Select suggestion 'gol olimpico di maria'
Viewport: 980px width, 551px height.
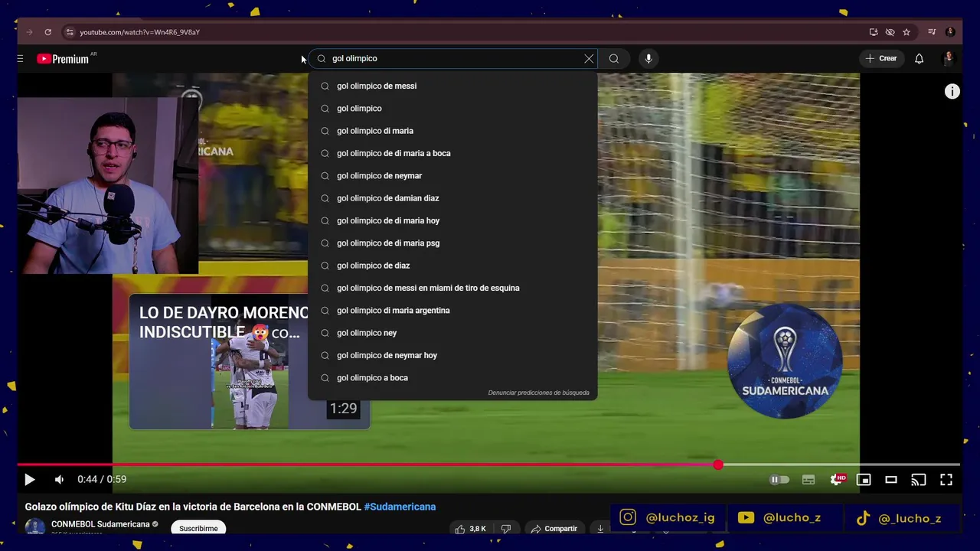[x=452, y=131]
